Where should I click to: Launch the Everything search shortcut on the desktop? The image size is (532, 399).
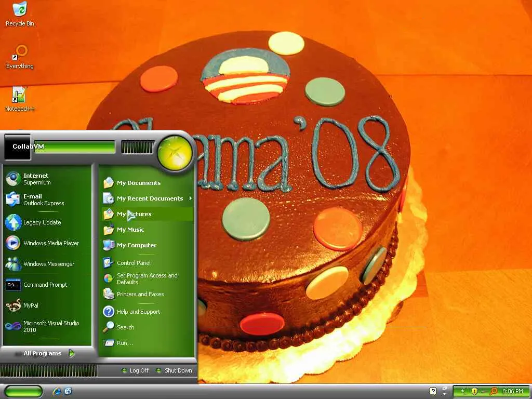(20, 57)
